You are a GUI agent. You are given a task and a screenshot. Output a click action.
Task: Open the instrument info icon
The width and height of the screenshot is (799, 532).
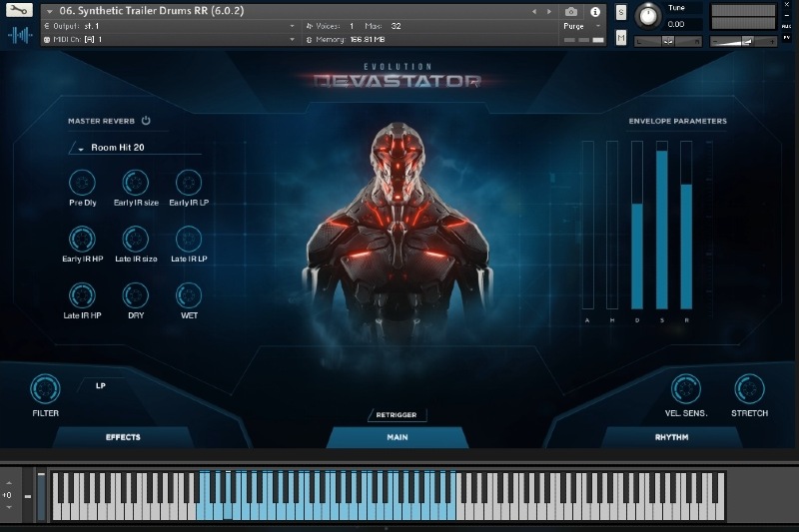point(596,11)
